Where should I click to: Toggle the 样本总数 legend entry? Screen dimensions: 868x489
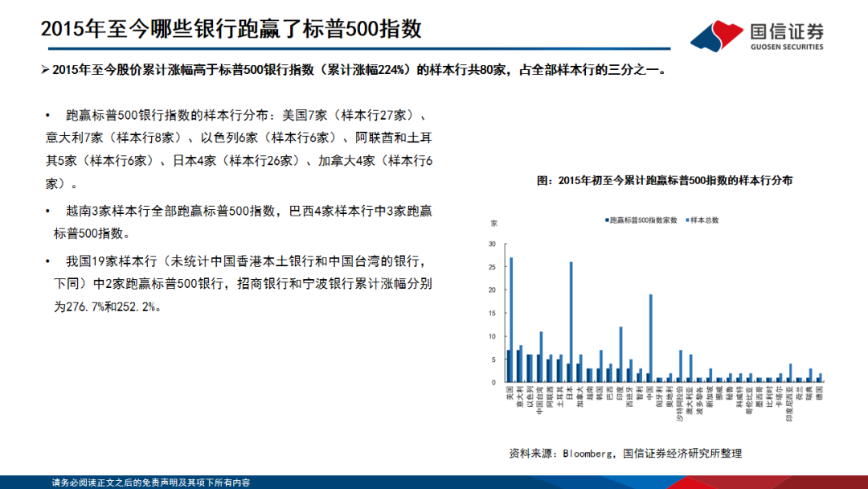click(x=699, y=220)
